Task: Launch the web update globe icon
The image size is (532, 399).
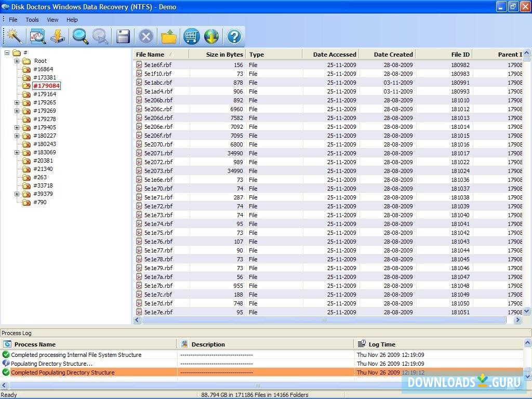Action: coord(212,36)
